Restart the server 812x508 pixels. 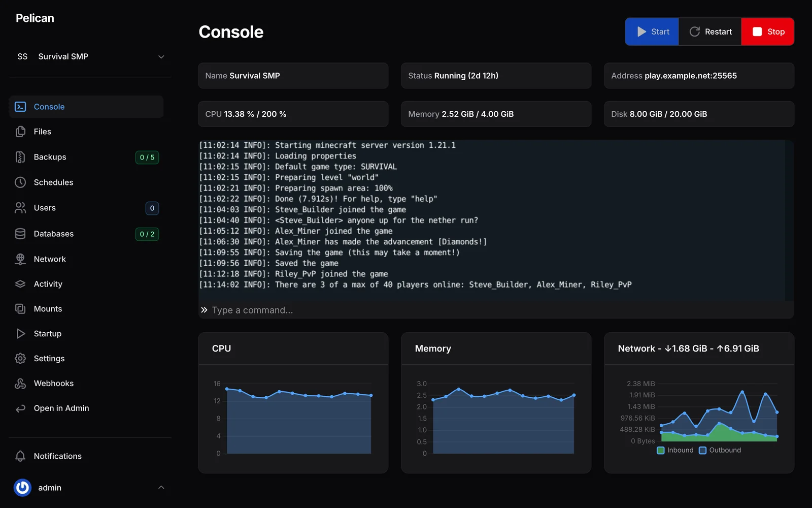coord(710,31)
